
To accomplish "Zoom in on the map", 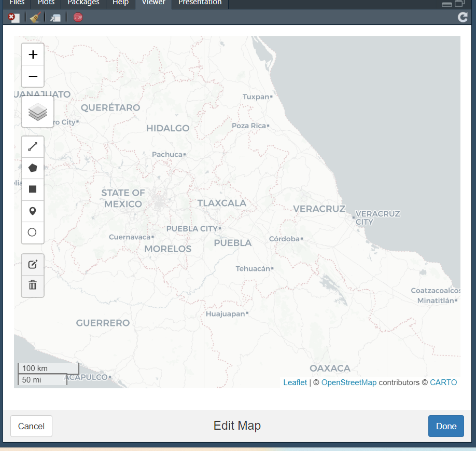I will (x=33, y=54).
